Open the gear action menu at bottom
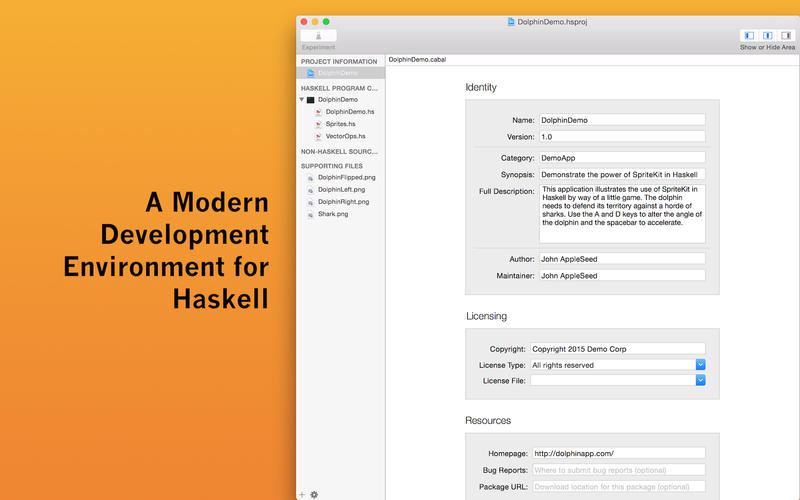 [314, 494]
